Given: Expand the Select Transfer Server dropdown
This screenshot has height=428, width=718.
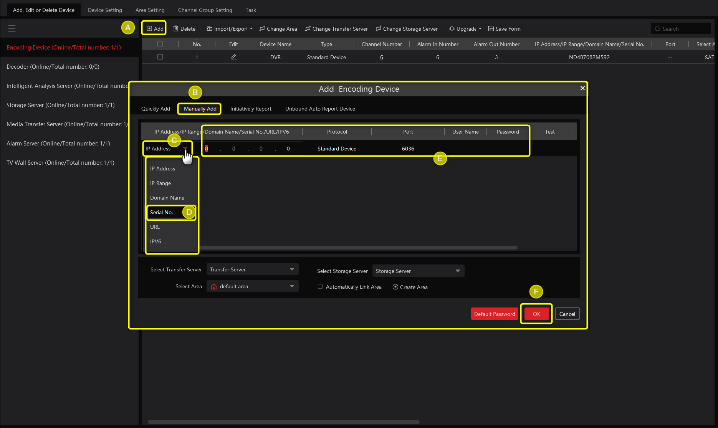Looking at the screenshot, I should 253,269.
